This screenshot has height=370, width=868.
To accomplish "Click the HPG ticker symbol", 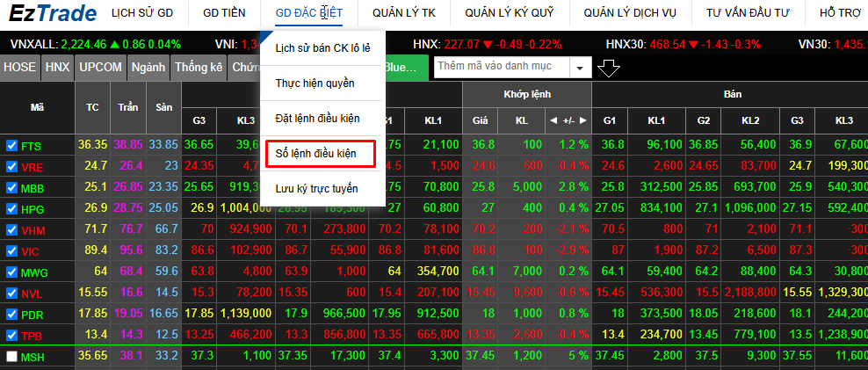I will [x=33, y=210].
